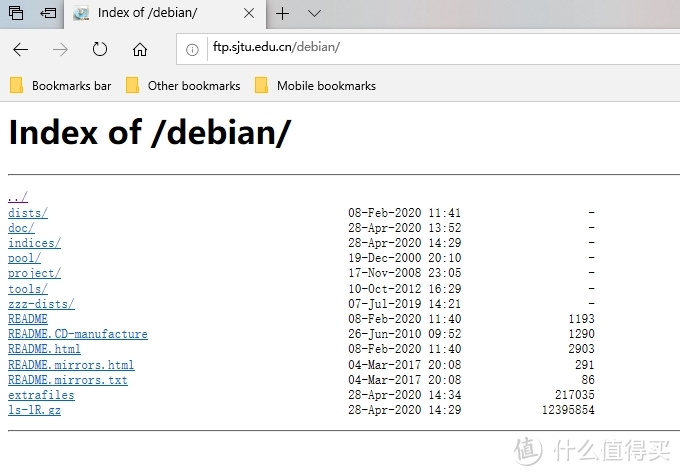Click the date 28-Apr-2020 14:34
The height and width of the screenshot is (476, 680).
click(x=405, y=395)
